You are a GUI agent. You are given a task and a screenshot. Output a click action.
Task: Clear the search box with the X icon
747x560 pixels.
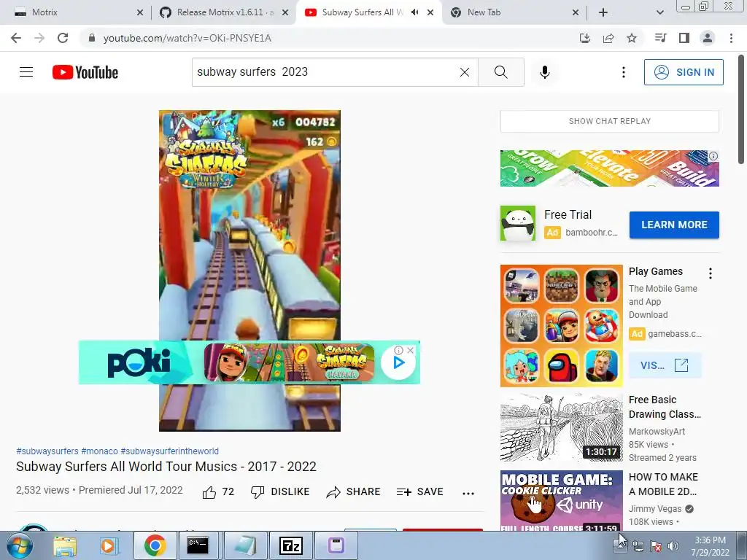pyautogui.click(x=465, y=72)
